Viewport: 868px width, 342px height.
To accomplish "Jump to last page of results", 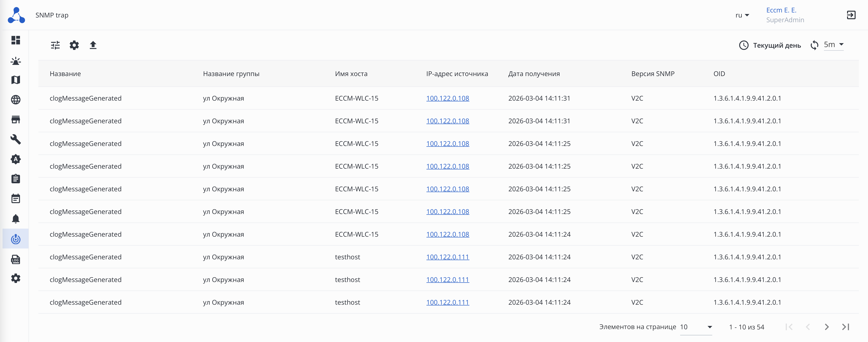I will pyautogui.click(x=845, y=327).
